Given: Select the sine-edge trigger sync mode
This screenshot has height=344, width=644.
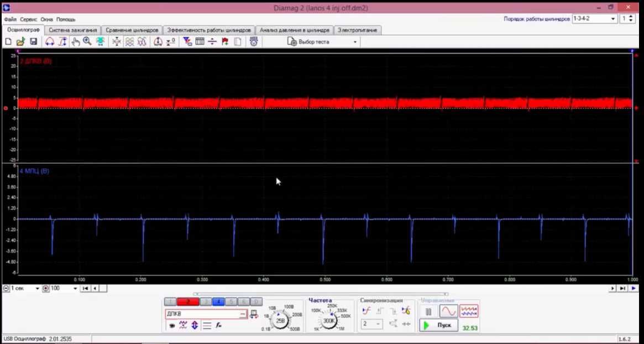Looking at the screenshot, I should point(366,311).
